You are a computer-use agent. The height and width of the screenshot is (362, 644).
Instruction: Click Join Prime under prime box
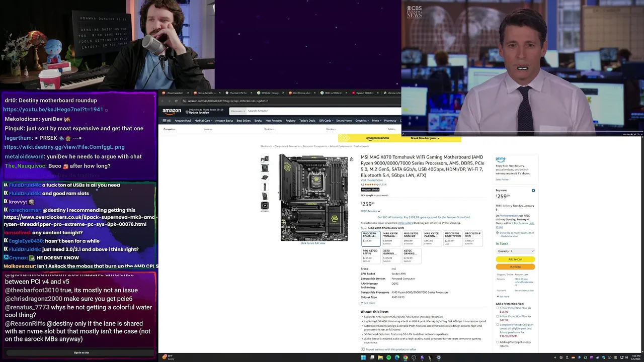coord(502,179)
